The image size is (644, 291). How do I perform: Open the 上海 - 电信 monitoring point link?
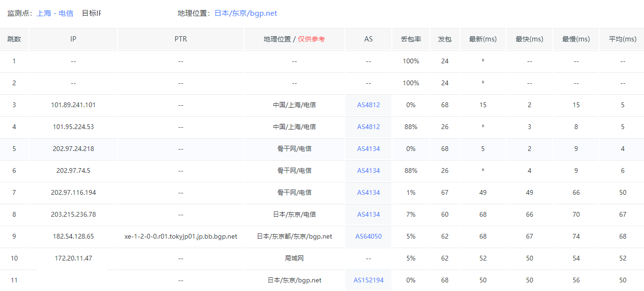point(55,13)
